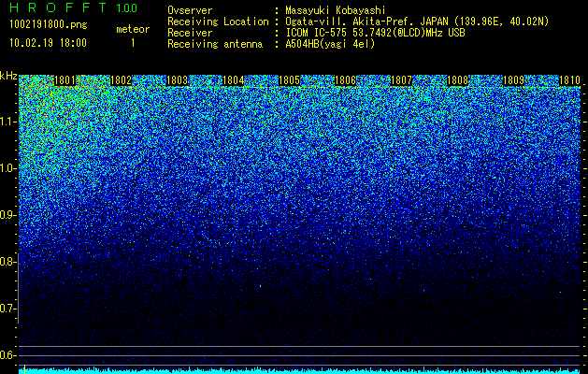
Task: Click the Receiving Location field label
Action: pos(218,22)
